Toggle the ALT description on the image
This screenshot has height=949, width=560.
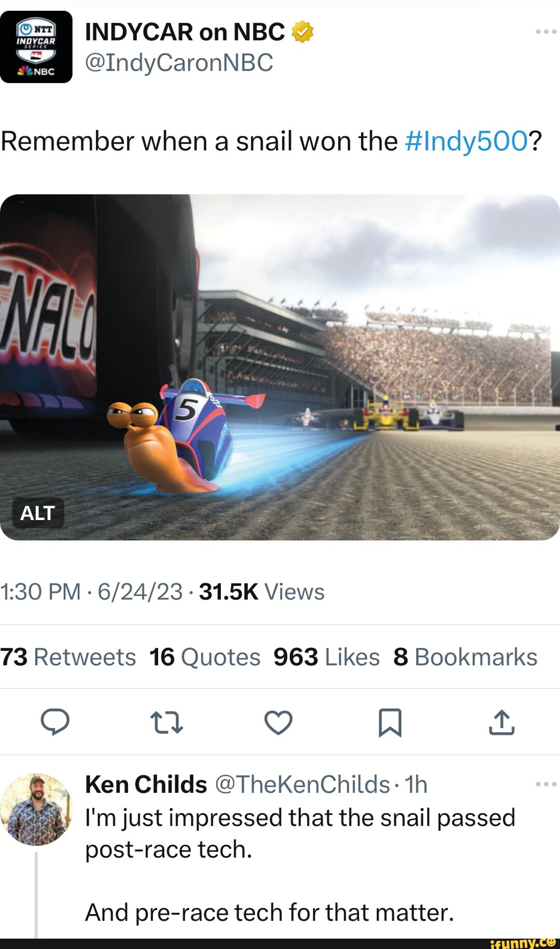click(39, 514)
